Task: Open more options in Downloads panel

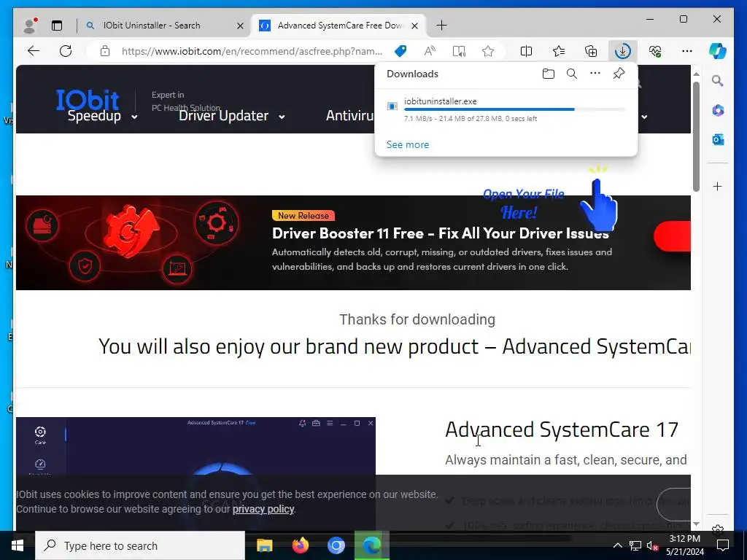Action: click(x=595, y=74)
